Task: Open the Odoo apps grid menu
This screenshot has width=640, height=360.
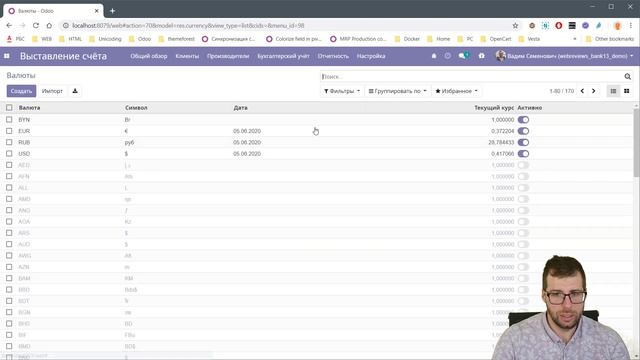Action: (7, 56)
